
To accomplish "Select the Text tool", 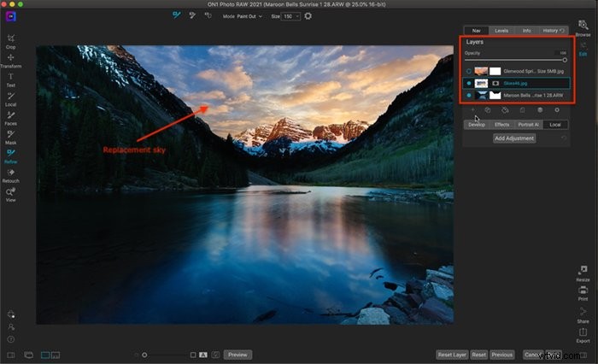I will [x=10, y=80].
